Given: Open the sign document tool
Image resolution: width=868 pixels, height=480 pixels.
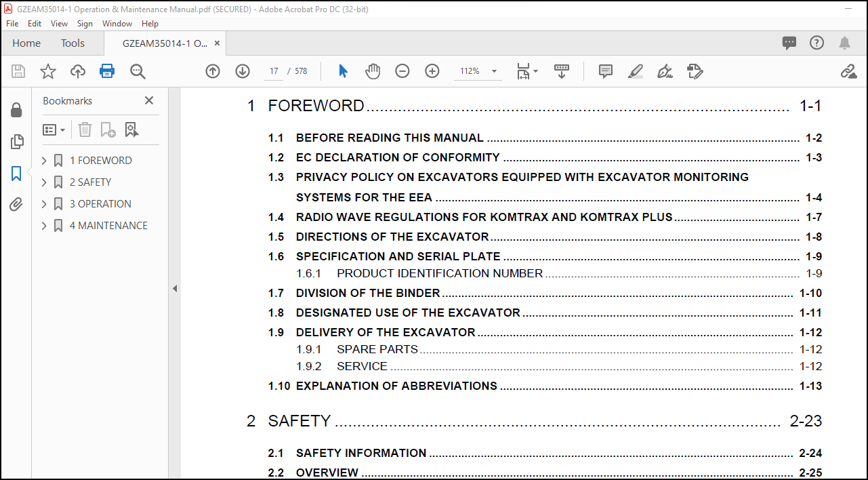Looking at the screenshot, I should pyautogui.click(x=665, y=71).
